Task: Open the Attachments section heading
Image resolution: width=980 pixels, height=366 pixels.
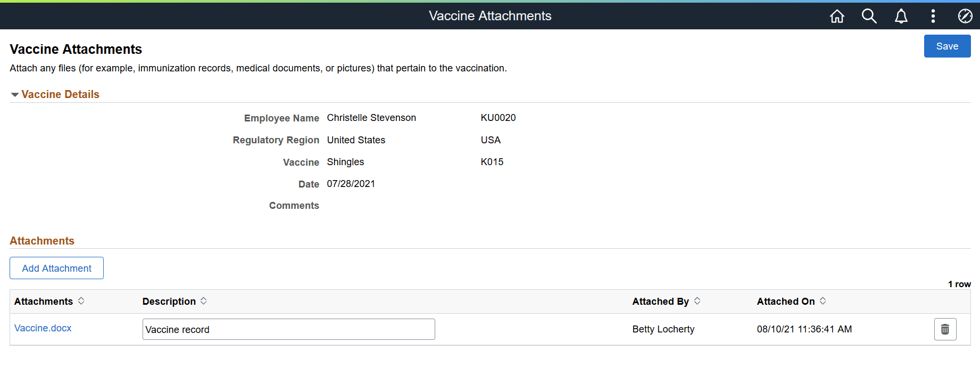Action: 41,240
